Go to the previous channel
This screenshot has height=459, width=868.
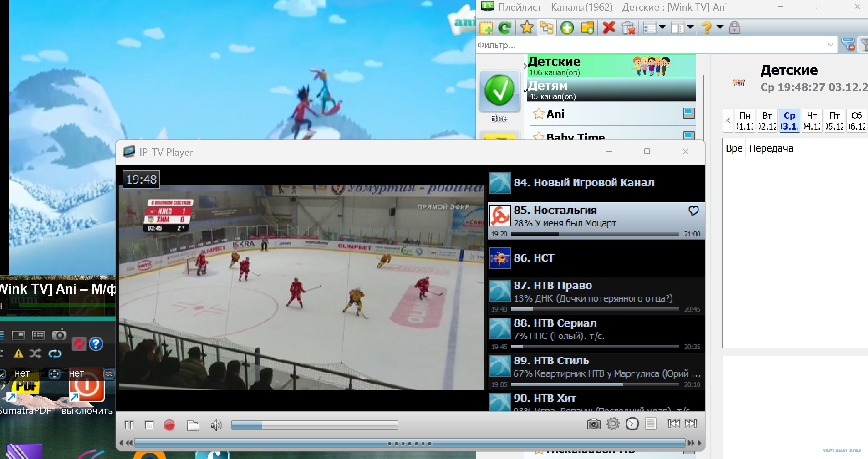pyautogui.click(x=674, y=424)
